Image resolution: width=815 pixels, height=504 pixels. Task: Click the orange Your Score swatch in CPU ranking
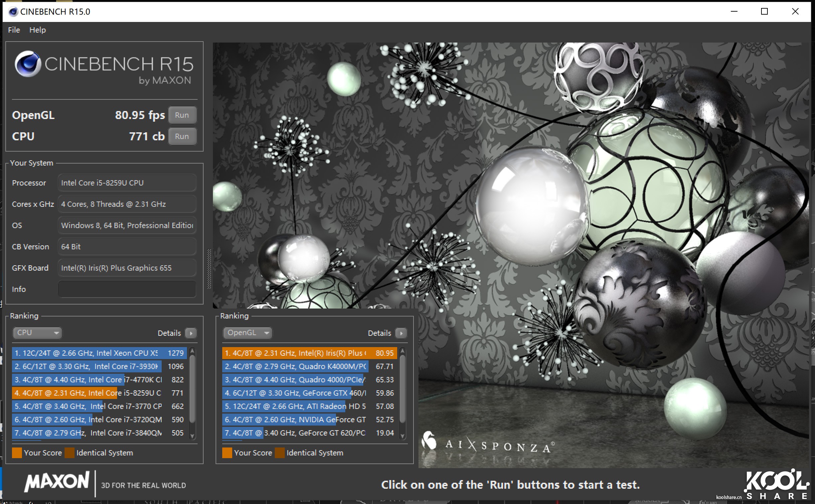click(17, 453)
